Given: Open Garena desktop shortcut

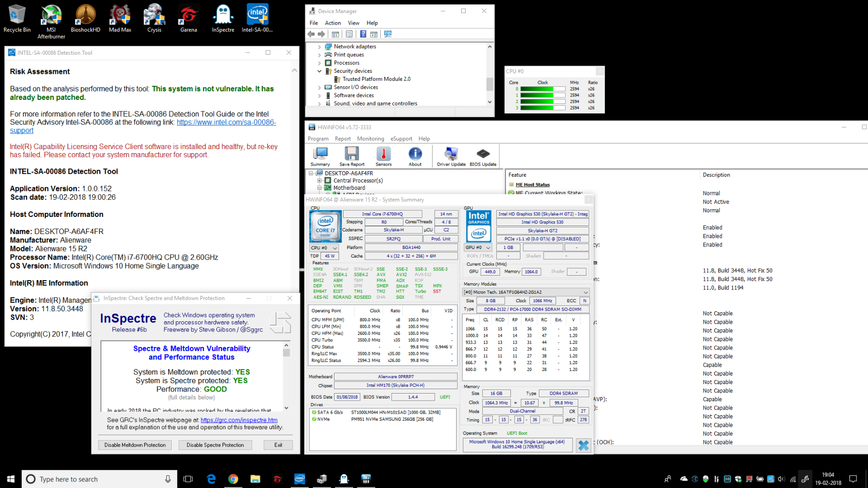Looking at the screenshot, I should click(188, 19).
